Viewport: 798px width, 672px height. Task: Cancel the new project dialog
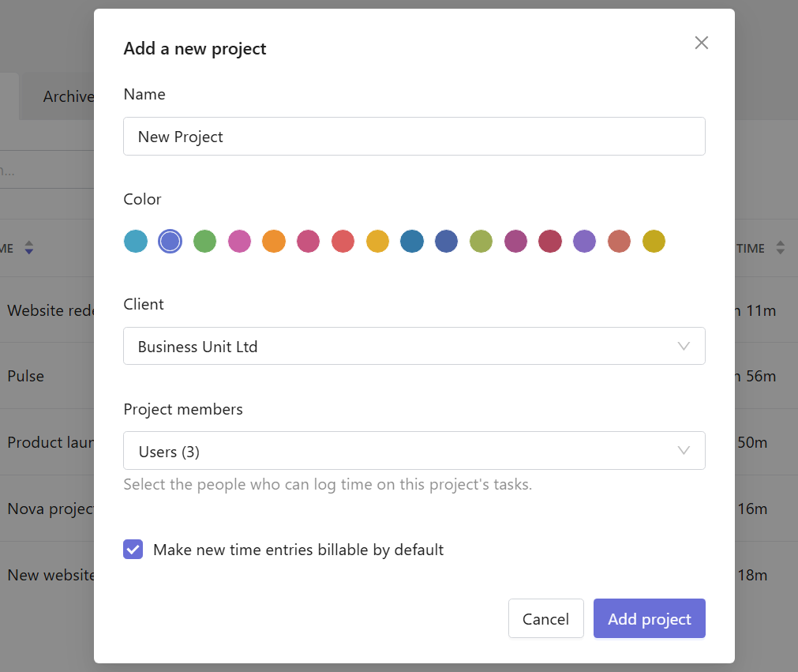click(x=545, y=618)
